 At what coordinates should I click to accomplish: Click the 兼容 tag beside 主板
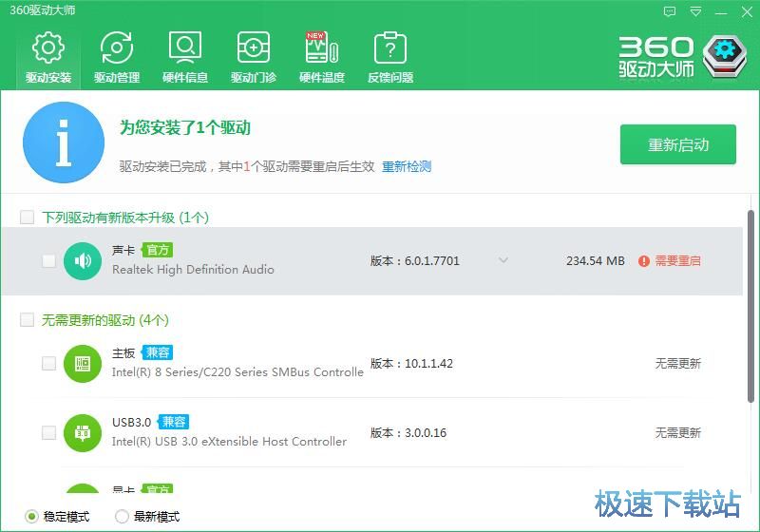[x=158, y=352]
